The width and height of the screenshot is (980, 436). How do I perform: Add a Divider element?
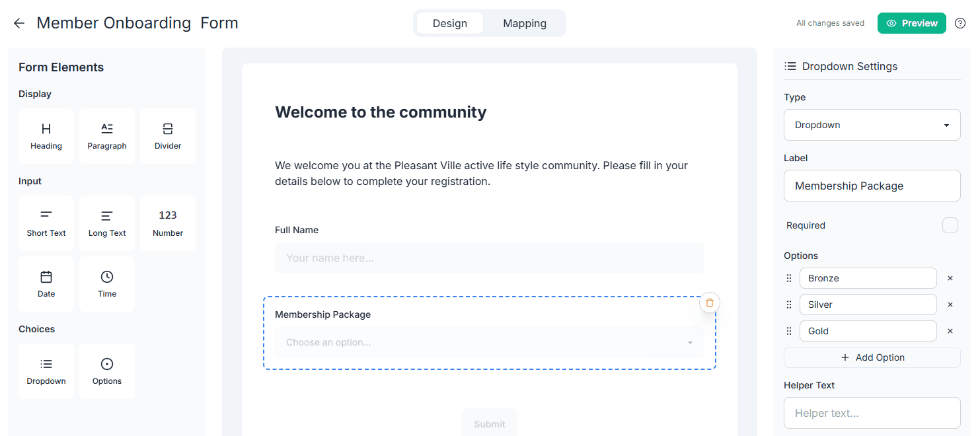point(168,135)
